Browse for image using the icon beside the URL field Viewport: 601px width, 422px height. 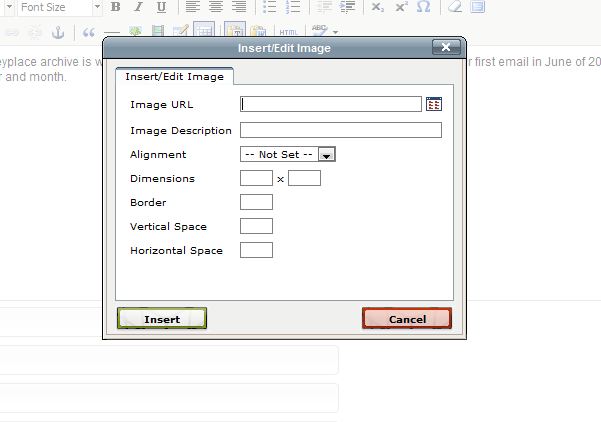[x=434, y=103]
